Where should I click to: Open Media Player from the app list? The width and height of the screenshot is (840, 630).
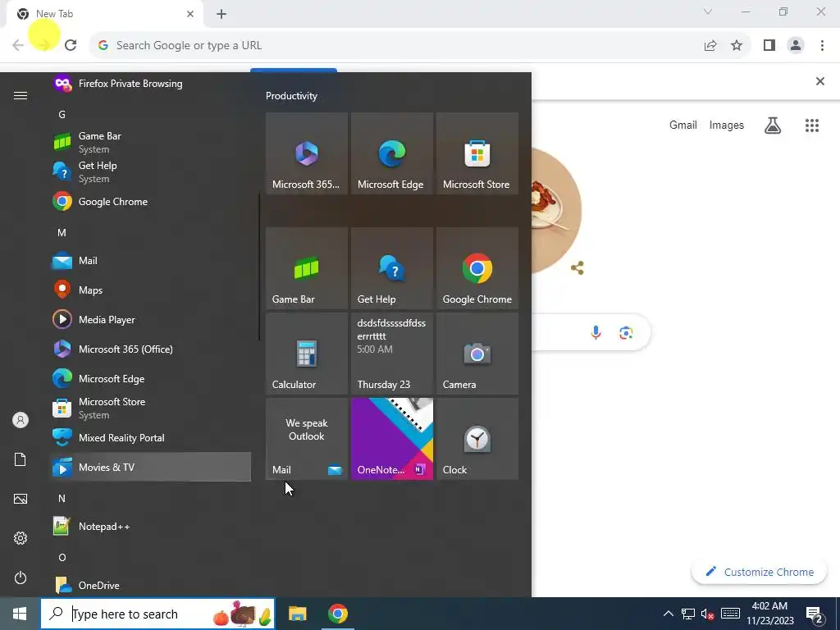pos(150,320)
